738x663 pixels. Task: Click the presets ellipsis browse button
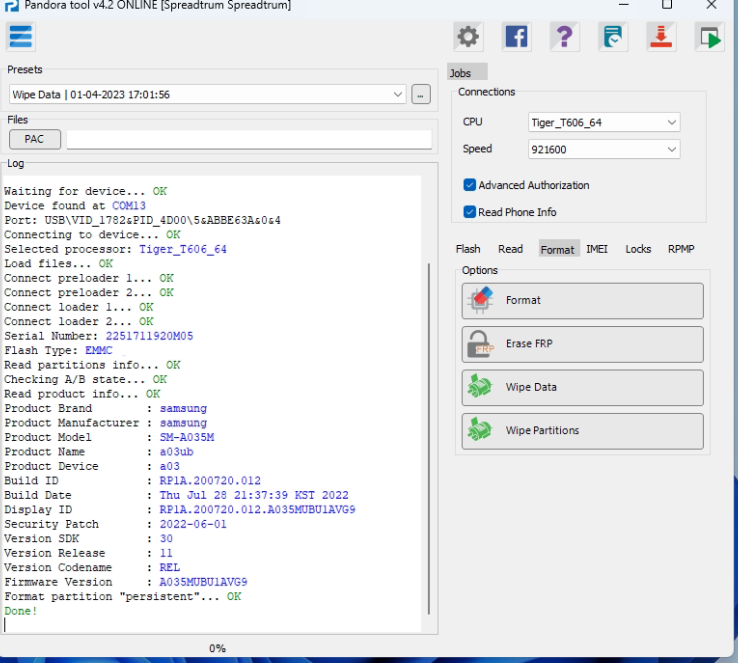(x=421, y=95)
